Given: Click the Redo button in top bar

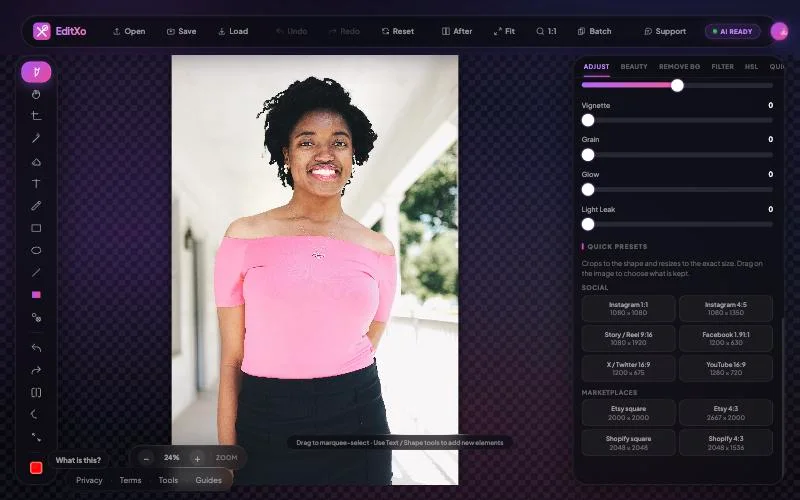Looking at the screenshot, I should coord(344,31).
